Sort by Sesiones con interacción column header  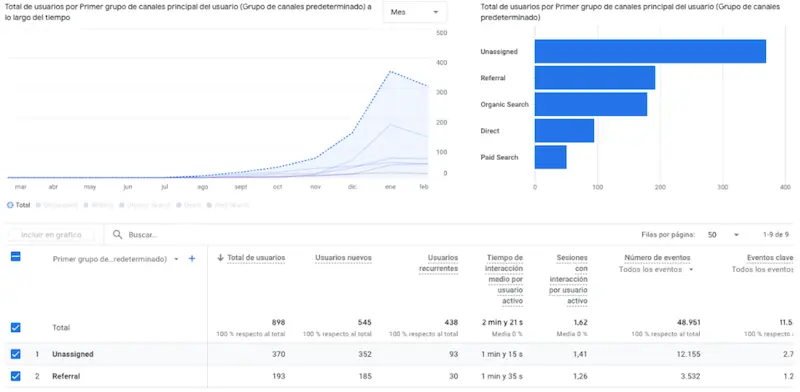tap(568, 280)
